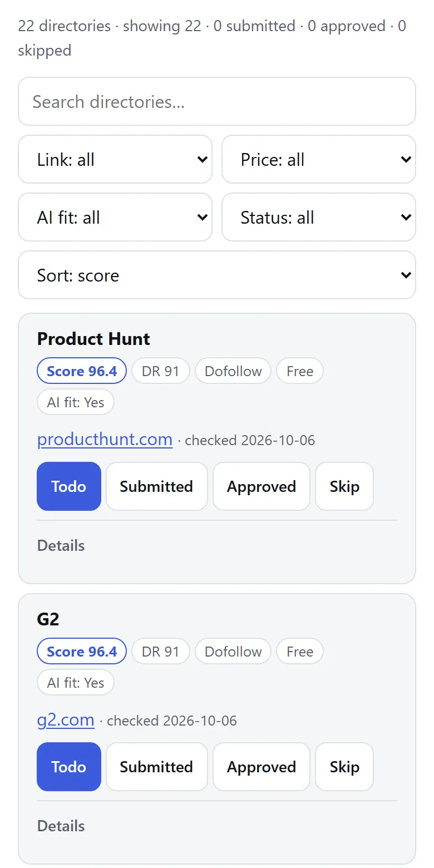Change the Sort: score dropdown
This screenshot has width=434, height=868.
click(217, 275)
